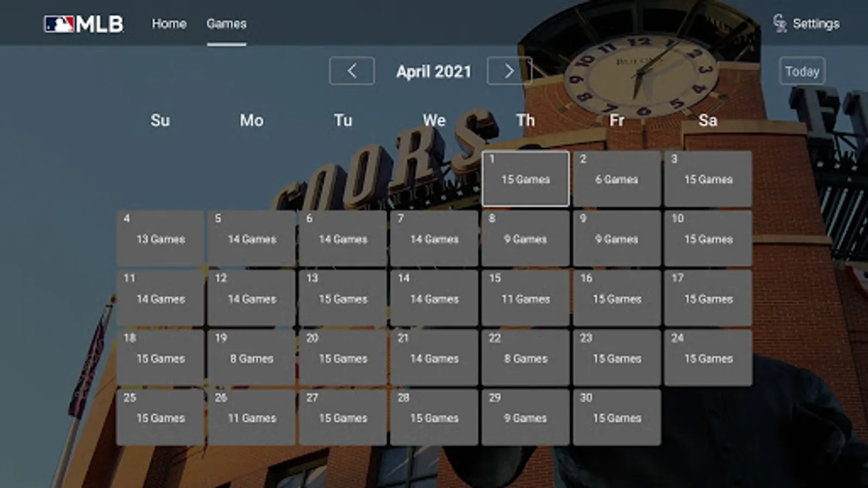Viewport: 868px width, 488px height.
Task: Click the Fr weekday header
Action: [x=617, y=120]
